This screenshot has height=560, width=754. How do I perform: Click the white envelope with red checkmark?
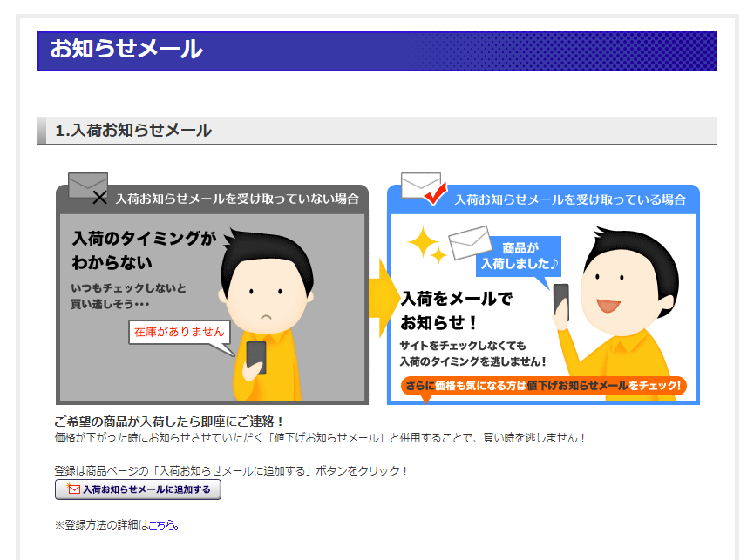[423, 188]
